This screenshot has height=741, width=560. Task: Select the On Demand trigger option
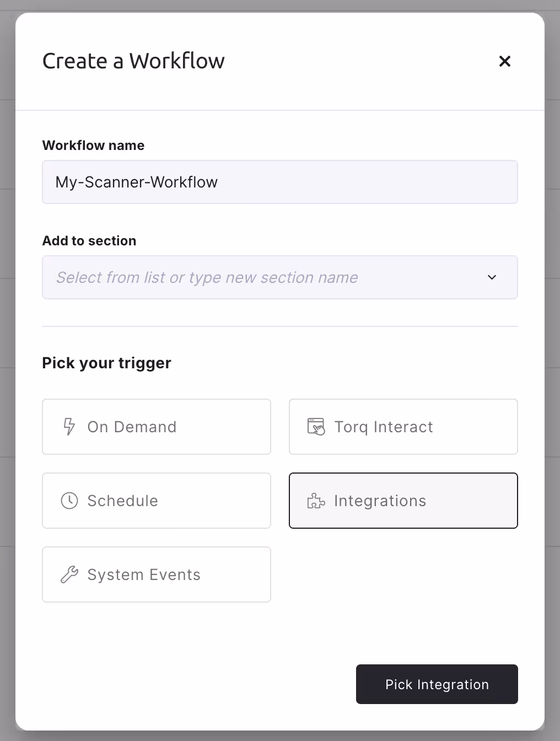[157, 427]
